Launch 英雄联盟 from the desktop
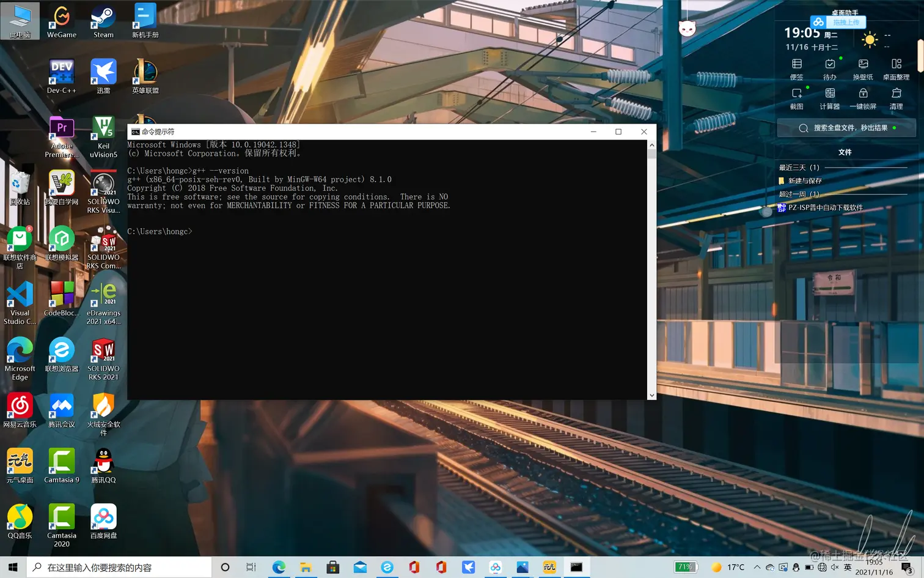The image size is (924, 578). (x=145, y=76)
